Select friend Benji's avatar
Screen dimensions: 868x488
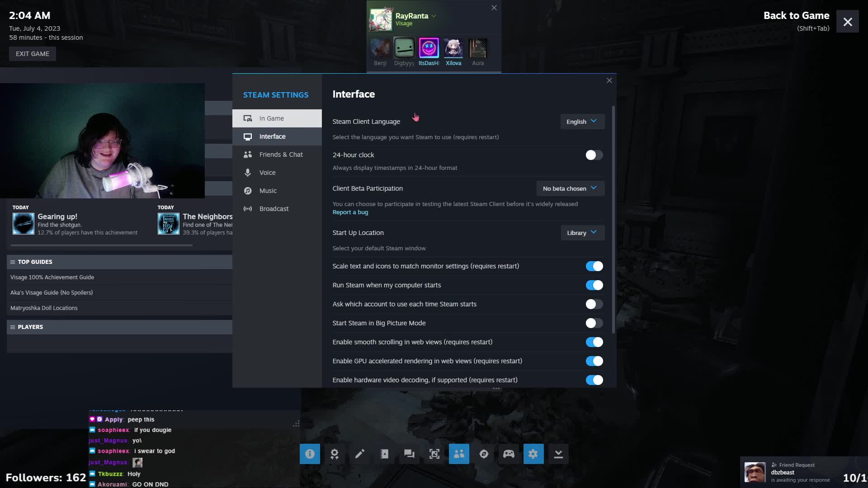pos(380,48)
